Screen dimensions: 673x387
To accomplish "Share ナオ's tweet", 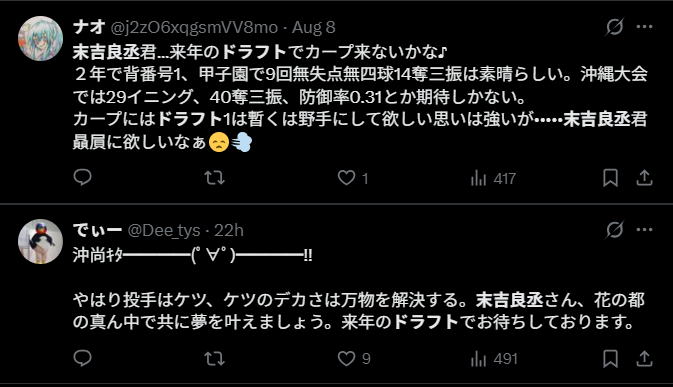I will click(x=644, y=178).
